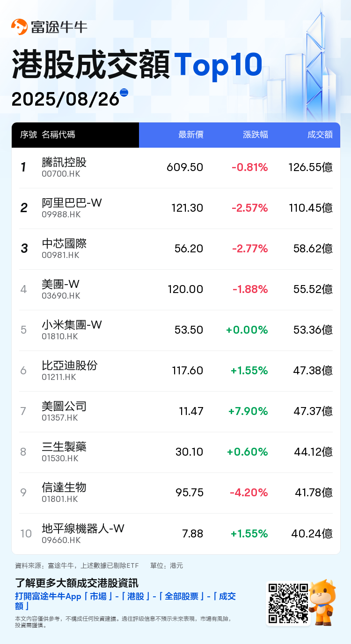Click the orange bull mascot icon
Screen dimensions: 351x644
pos(322,602)
